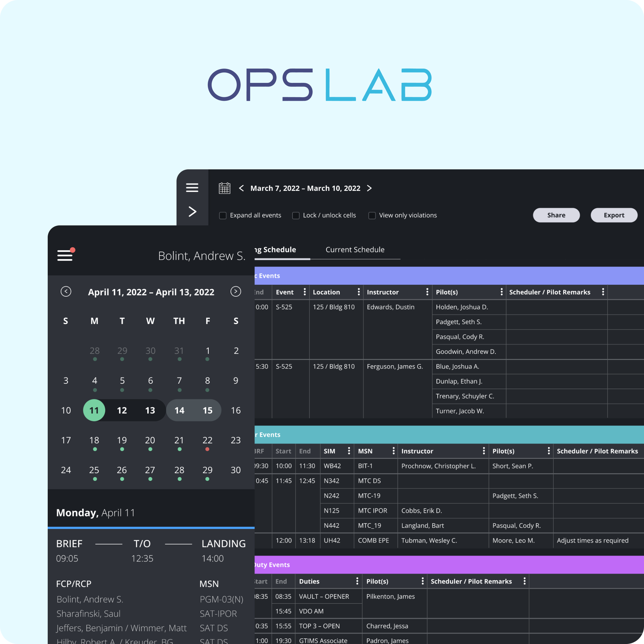Click the Langland, Bart instructor cell
This screenshot has height=644, width=644.
click(443, 525)
